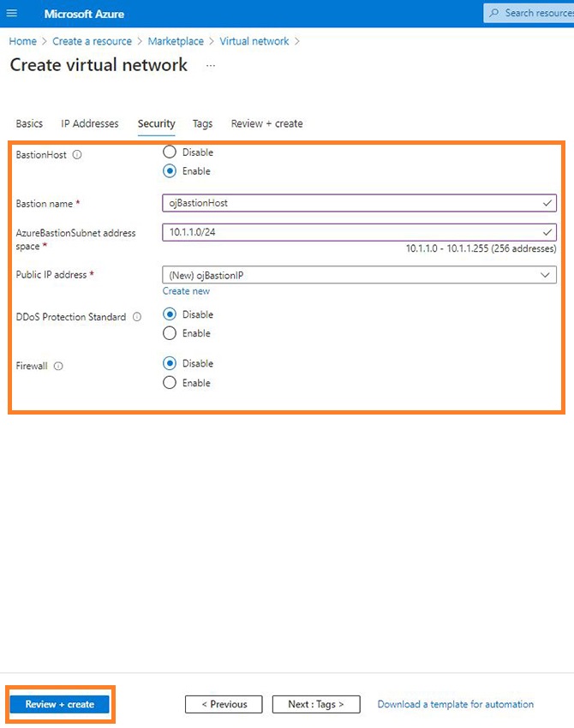
Task: Switch to the Basics tab
Action: (x=29, y=123)
